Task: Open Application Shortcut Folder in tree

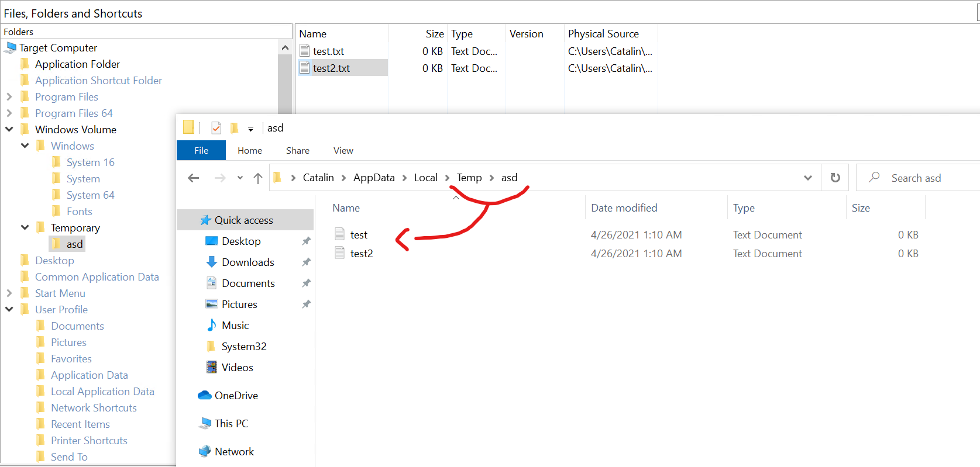Action: (98, 81)
